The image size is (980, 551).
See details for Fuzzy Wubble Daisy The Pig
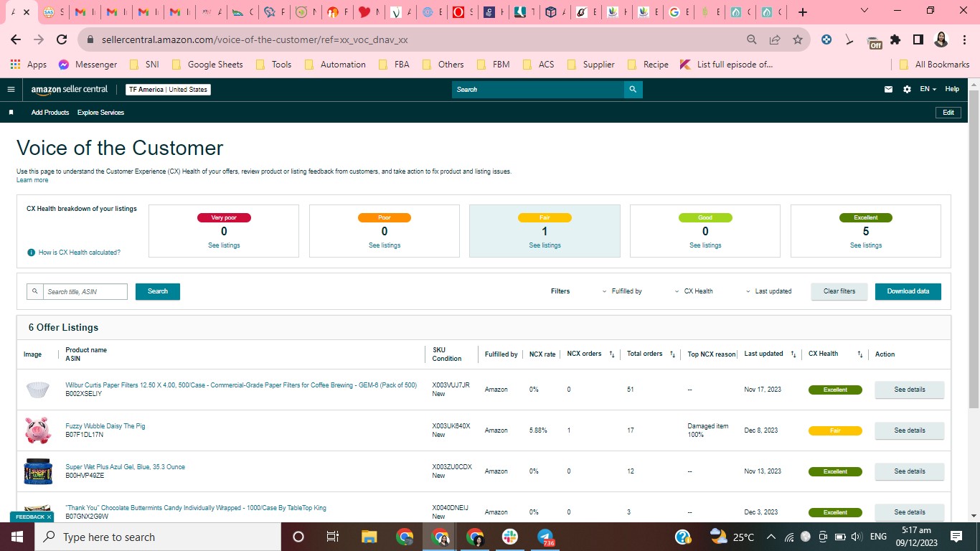[910, 430]
